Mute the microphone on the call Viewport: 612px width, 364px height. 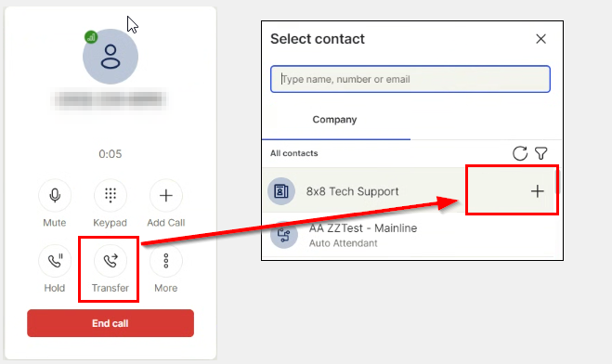point(55,195)
